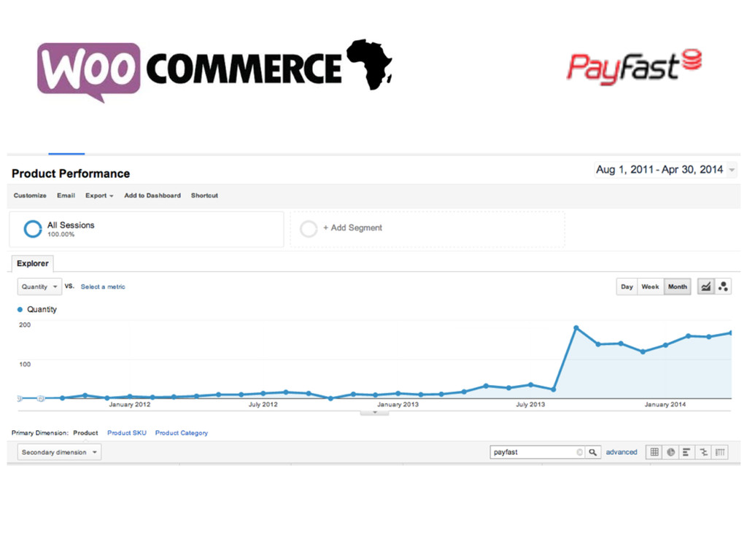
Task: Click the Aug 1, 2011 - Apr 30, 2014 date range
Action: [x=659, y=169]
